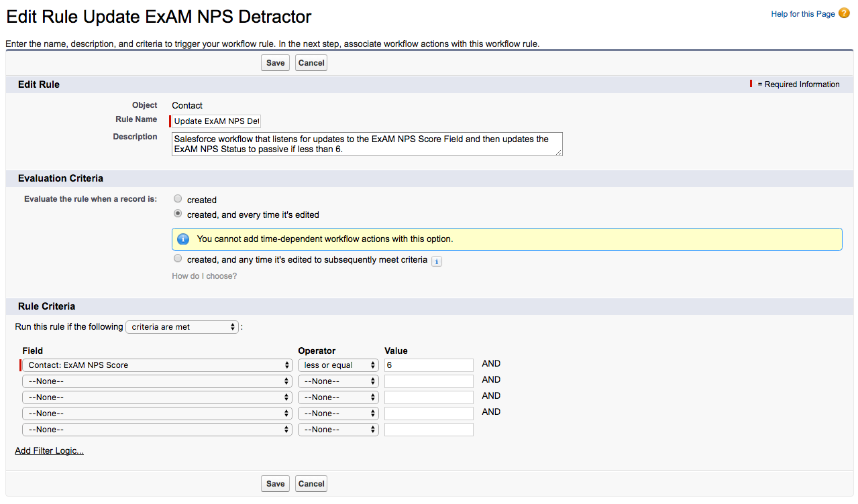Click info icon beside subsequently meet criteria
Screen dimensions: 858x504
click(x=437, y=261)
